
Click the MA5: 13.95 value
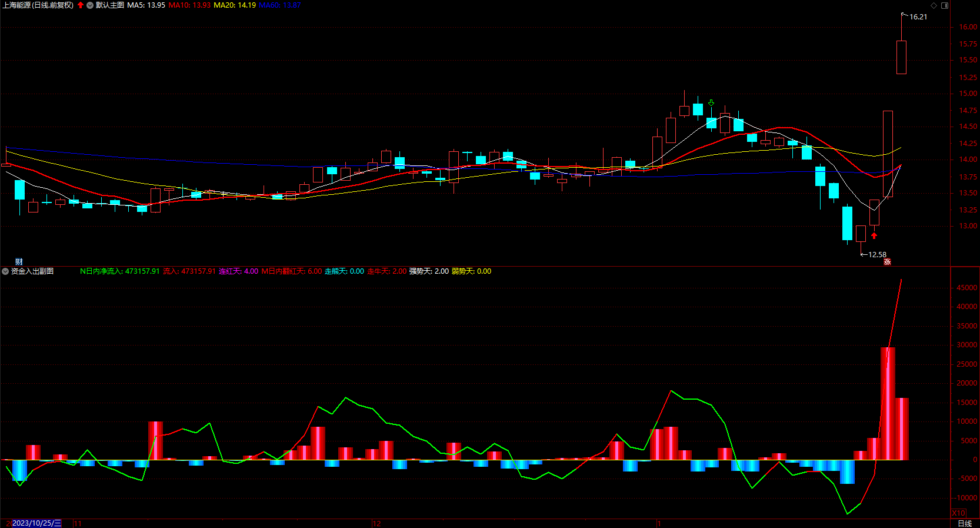coord(146,5)
